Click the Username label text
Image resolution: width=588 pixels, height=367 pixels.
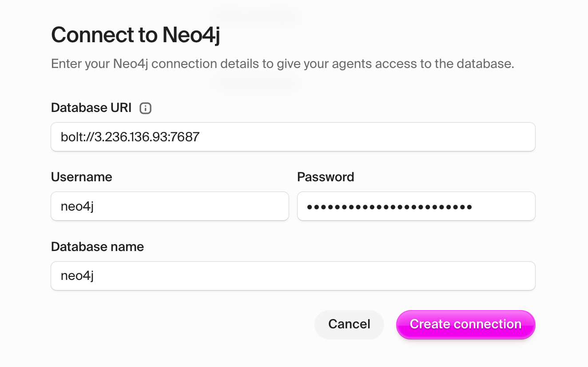[x=81, y=177]
